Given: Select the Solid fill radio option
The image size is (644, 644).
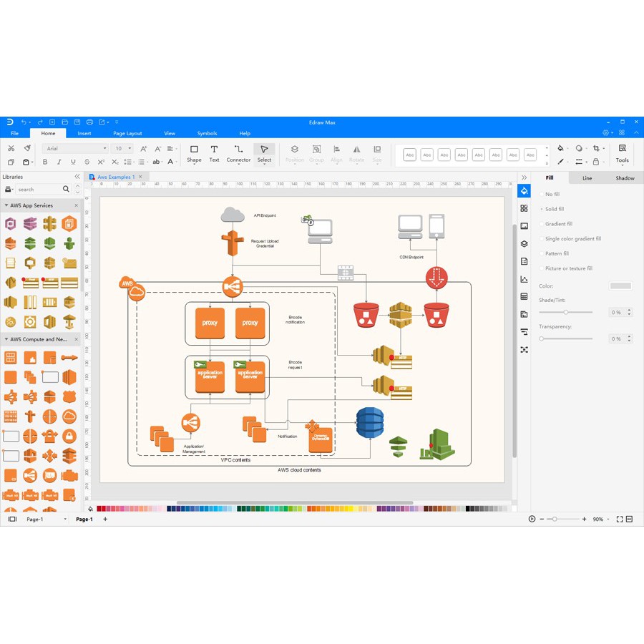Looking at the screenshot, I should coord(552,209).
